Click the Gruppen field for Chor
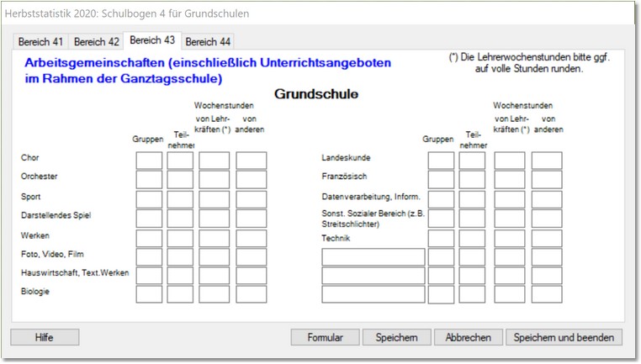The width and height of the screenshot is (641, 364). [x=149, y=161]
